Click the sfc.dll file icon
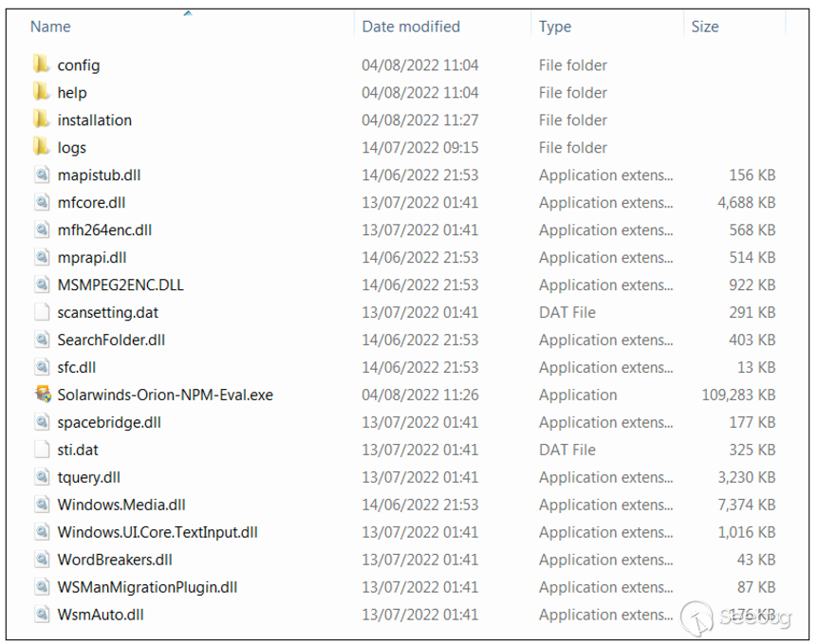Screen dimensions: 818x644 [42, 367]
